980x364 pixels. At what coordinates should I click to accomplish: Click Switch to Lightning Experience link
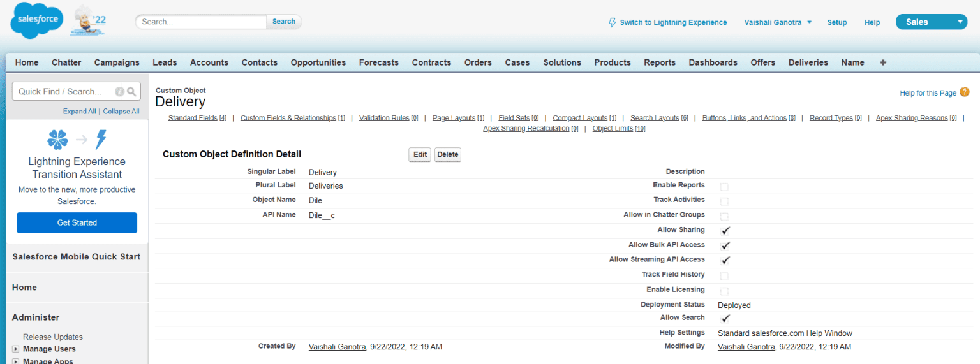(x=673, y=22)
